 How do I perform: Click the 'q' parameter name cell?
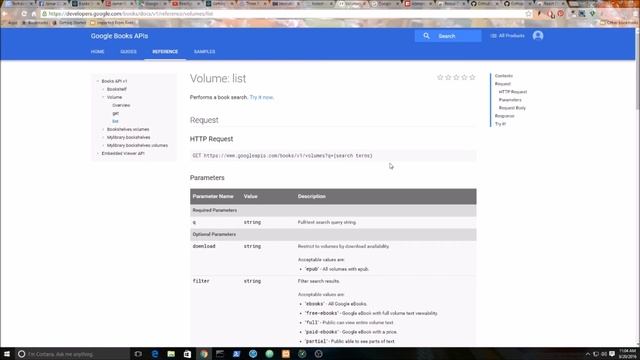pos(194,222)
